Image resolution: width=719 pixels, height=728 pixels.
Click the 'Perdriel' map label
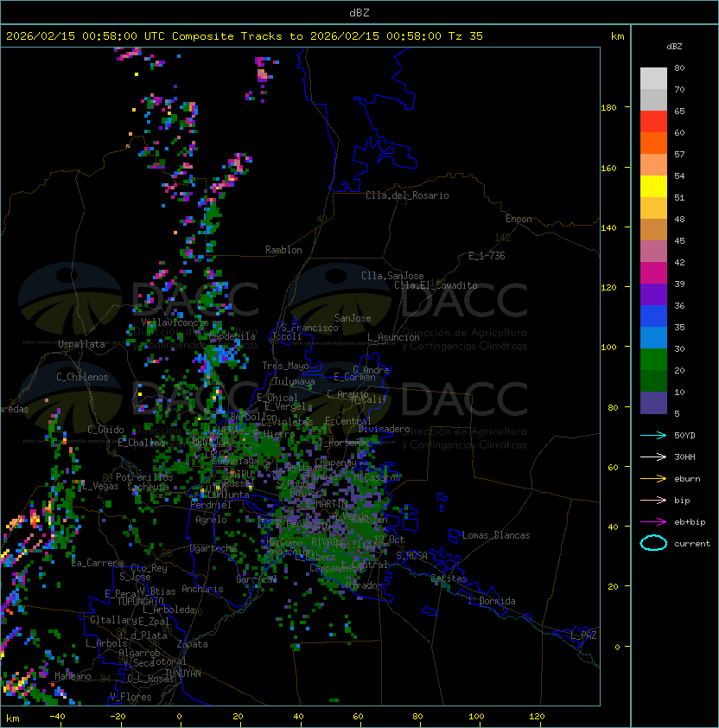[x=211, y=505]
